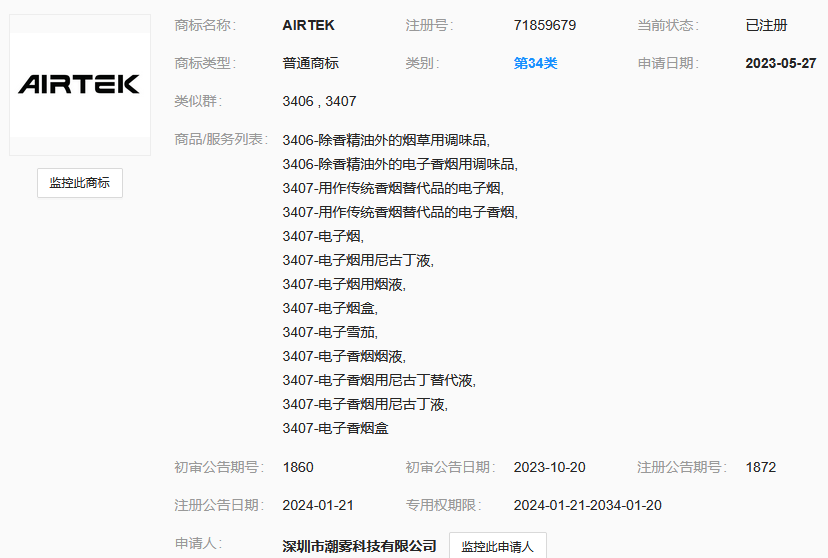The height and width of the screenshot is (558, 828).
Task: Click the AIRTEK trademark logo image
Action: (80, 85)
